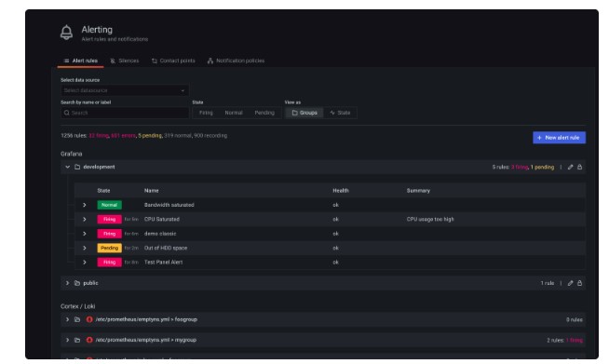This screenshot has height=364, width=609.
Task: Click the public folder 1 rule count
Action: [x=548, y=283]
